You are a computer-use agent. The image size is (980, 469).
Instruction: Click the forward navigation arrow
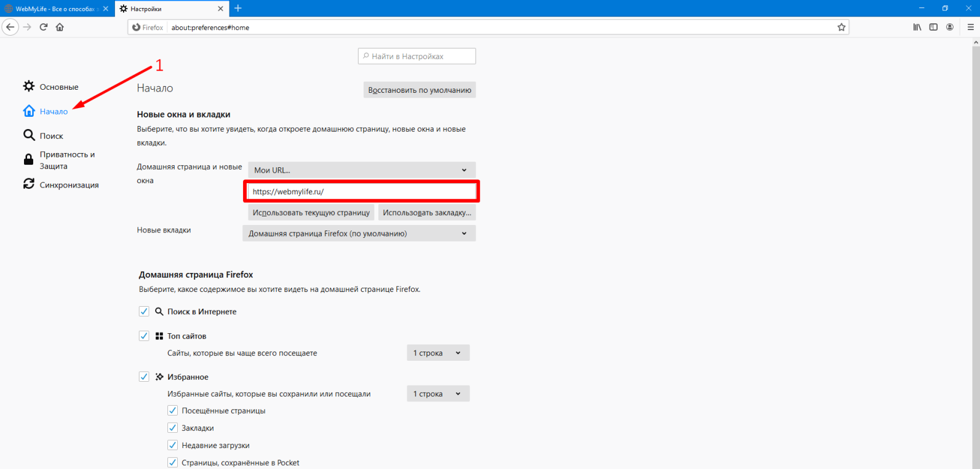(27, 27)
